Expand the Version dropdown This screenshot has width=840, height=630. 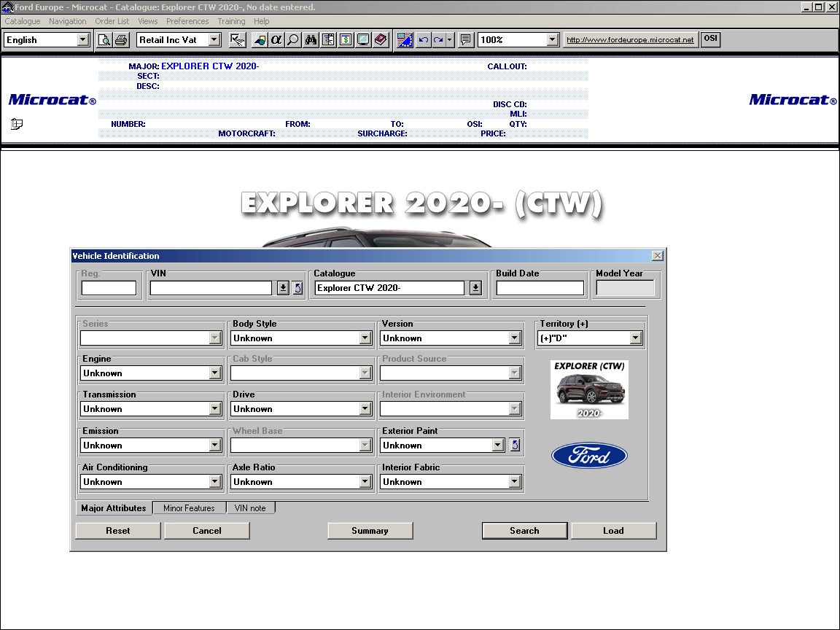tap(514, 338)
